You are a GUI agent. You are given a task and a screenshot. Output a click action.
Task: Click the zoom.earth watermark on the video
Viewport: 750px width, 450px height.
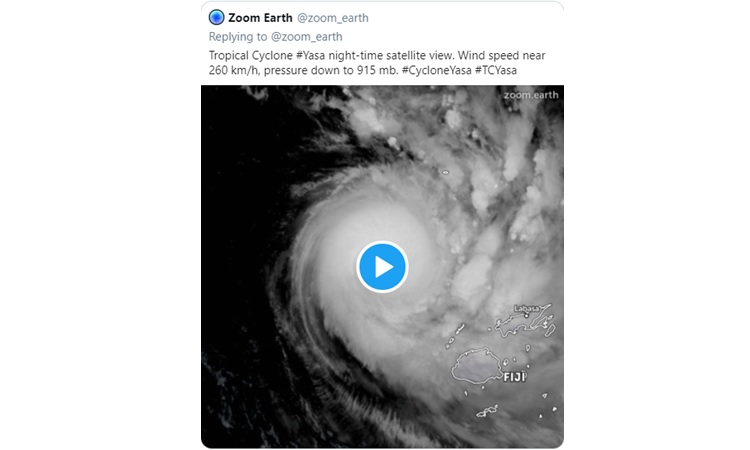coord(530,95)
